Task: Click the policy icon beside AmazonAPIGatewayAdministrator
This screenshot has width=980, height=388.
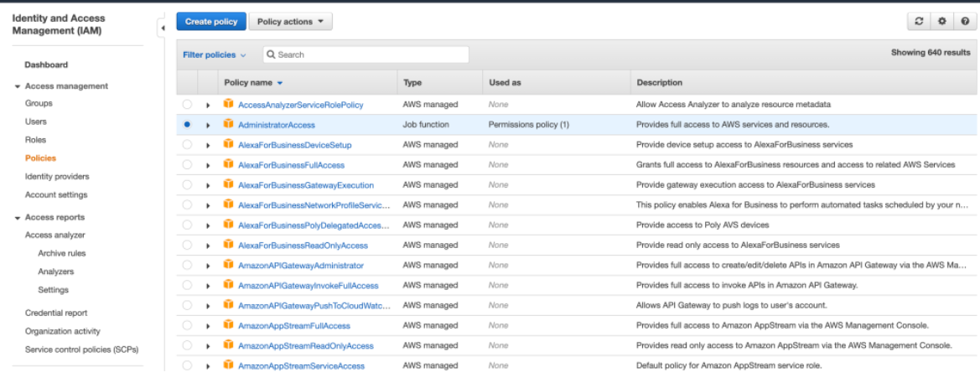Action: [x=228, y=265]
